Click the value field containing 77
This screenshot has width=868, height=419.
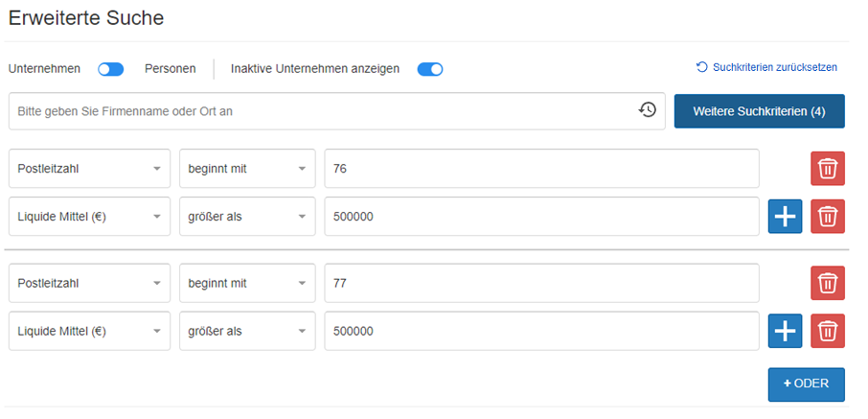coord(541,284)
